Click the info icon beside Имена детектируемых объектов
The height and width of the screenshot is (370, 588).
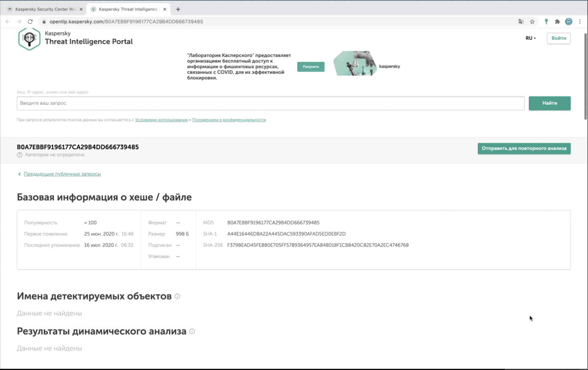pyautogui.click(x=177, y=296)
